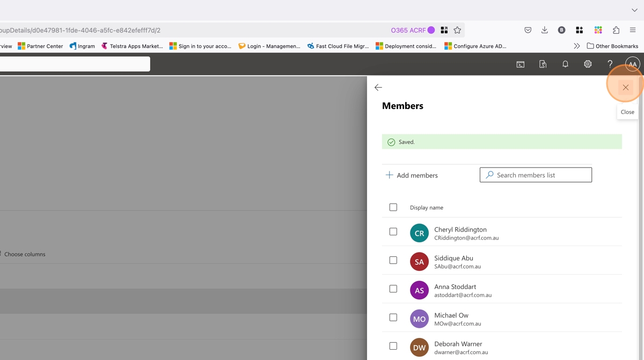Go back using the Members panel arrow
The width and height of the screenshot is (644, 360).
[378, 88]
